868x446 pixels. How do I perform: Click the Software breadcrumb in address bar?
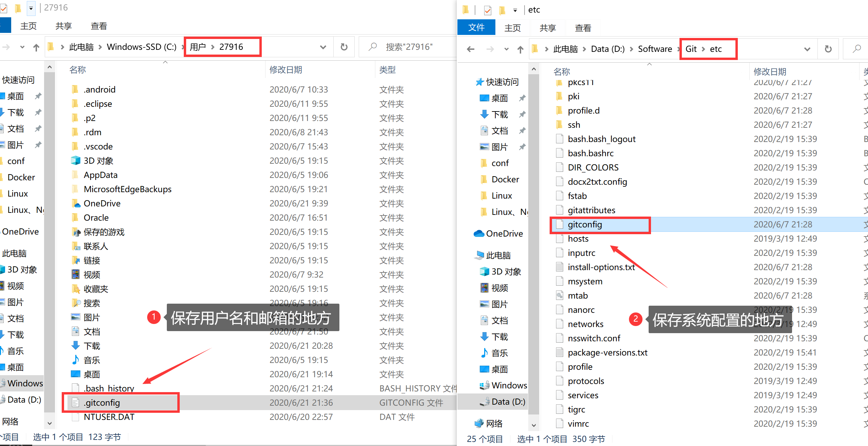coord(655,49)
